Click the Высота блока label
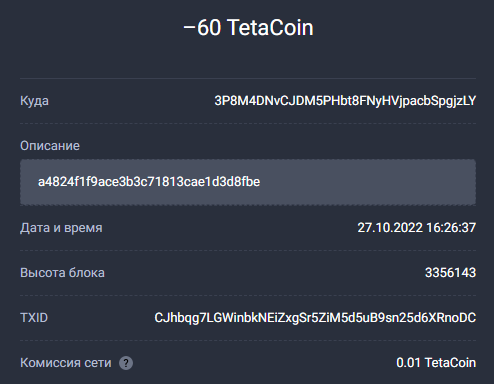494x384 pixels. (62, 273)
